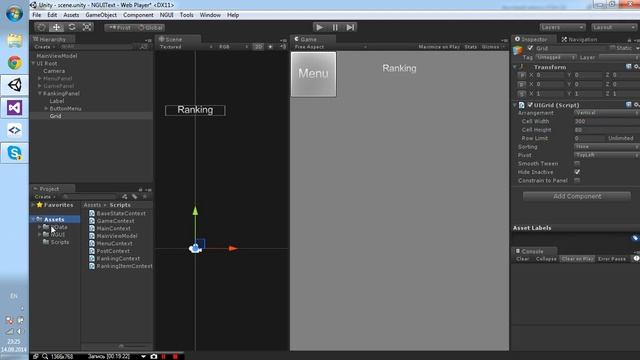Open the File menu
Viewport: 640px width, 360px height.
click(37, 15)
